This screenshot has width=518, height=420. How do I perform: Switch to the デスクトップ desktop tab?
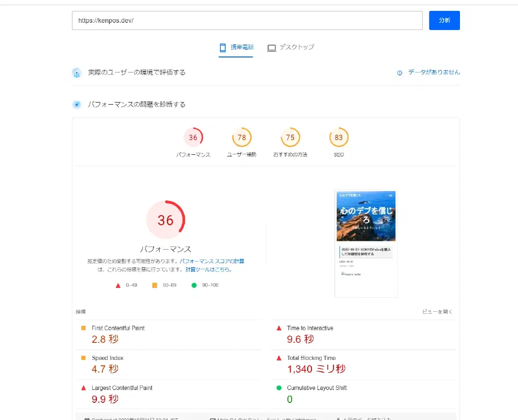click(x=291, y=48)
